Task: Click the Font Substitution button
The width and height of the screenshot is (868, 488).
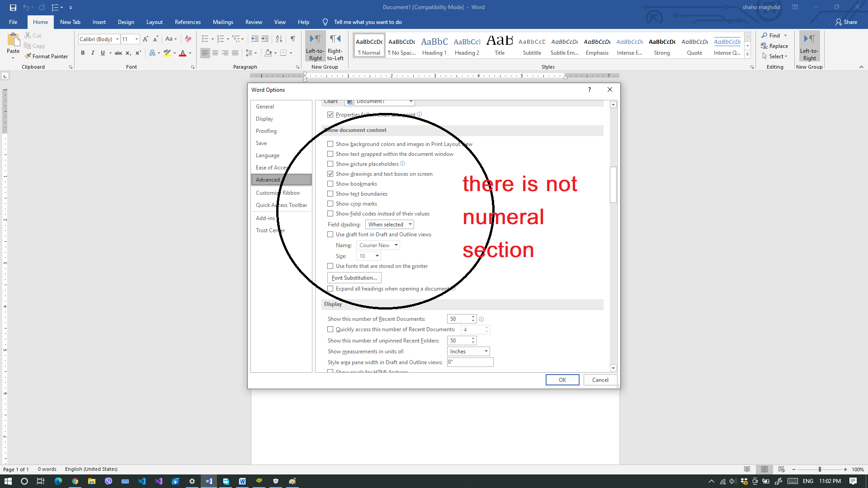Action: [x=354, y=278]
